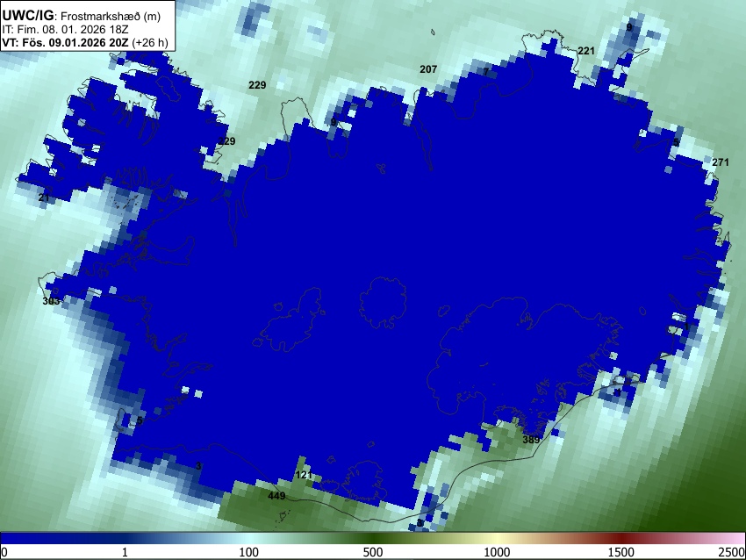Click the map value label '121'
The height and width of the screenshot is (560, 746).
coord(304,475)
